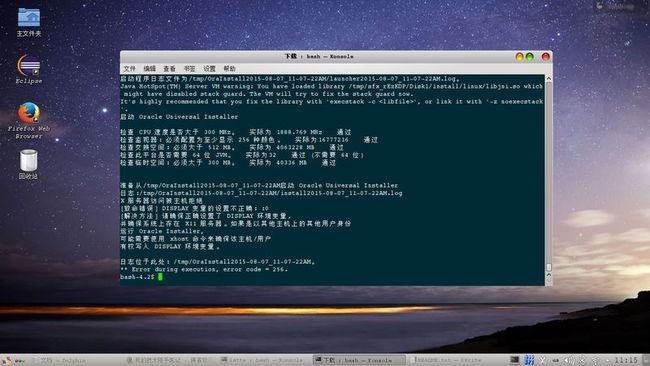Viewport: 650px width, 366px height.
Task: Open the application launcher in the taskbar
Action: pos(6,360)
